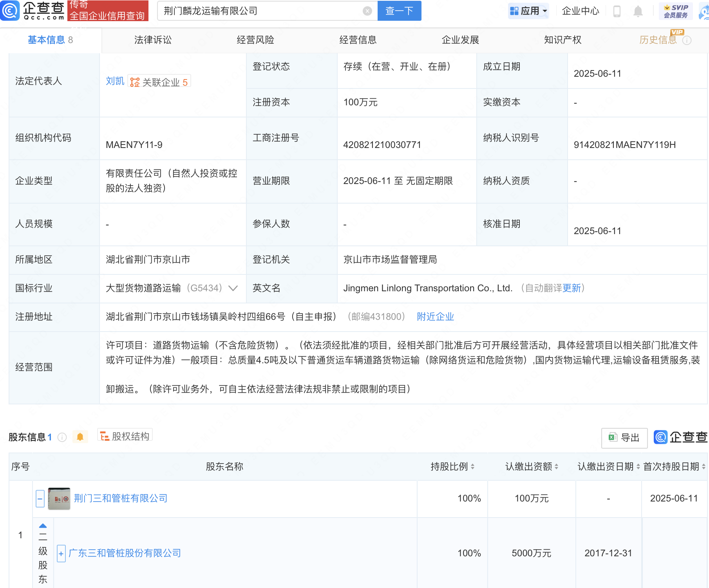Switch to the 知识产权 tab
Image resolution: width=709 pixels, height=588 pixels.
coord(562,40)
